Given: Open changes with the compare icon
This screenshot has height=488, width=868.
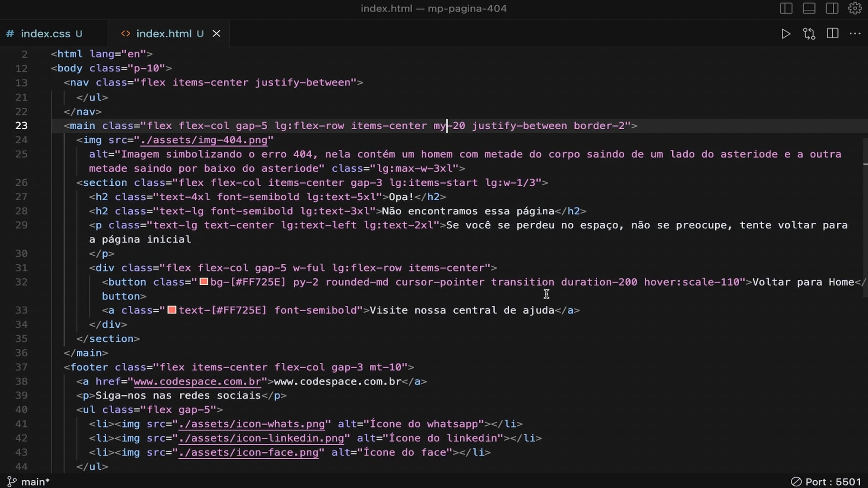Looking at the screenshot, I should (809, 34).
